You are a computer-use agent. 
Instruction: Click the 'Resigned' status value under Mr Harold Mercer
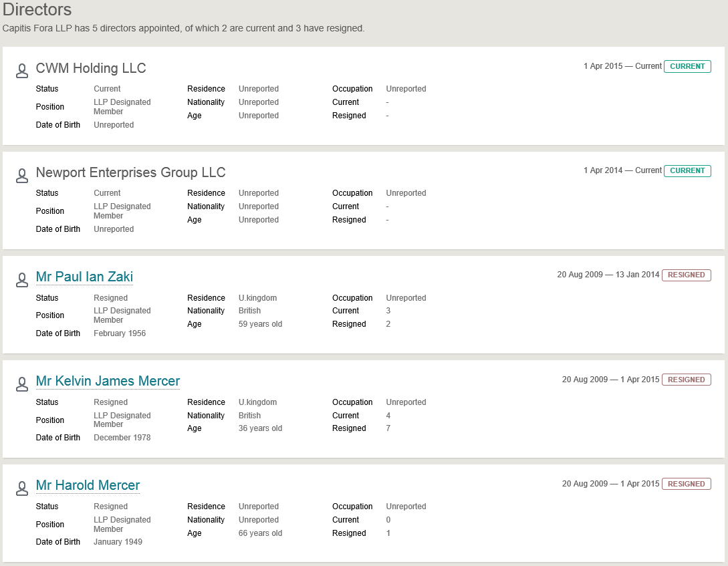coord(110,507)
